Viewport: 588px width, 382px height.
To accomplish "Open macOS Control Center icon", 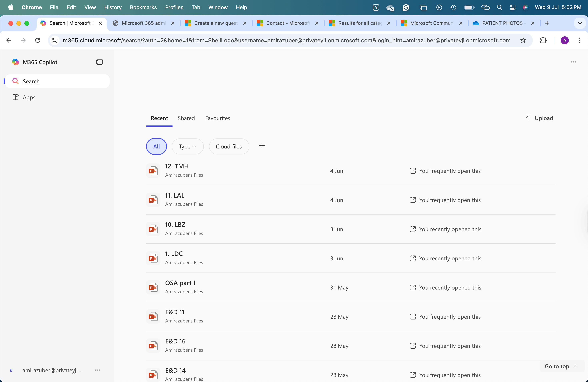I will tap(513, 7).
